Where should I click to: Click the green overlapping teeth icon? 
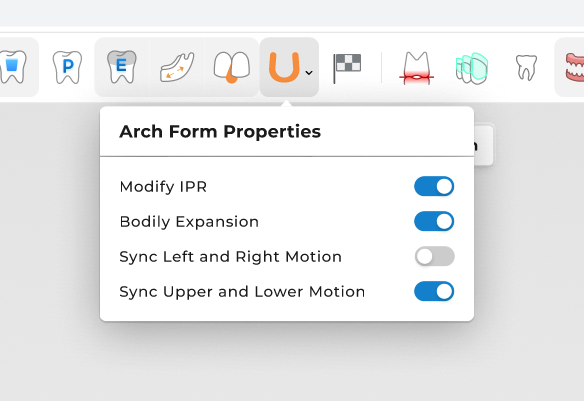[x=472, y=68]
